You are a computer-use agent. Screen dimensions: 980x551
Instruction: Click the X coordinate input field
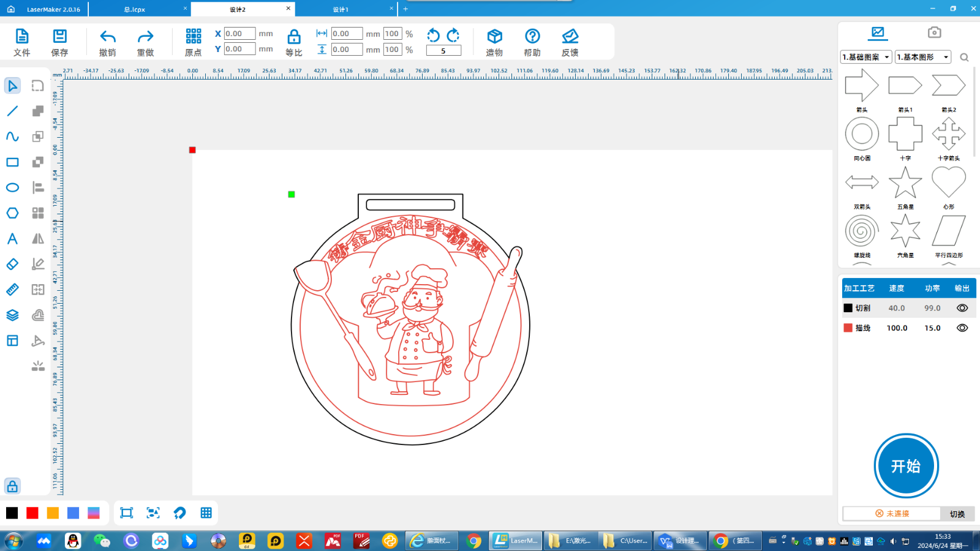pos(239,34)
